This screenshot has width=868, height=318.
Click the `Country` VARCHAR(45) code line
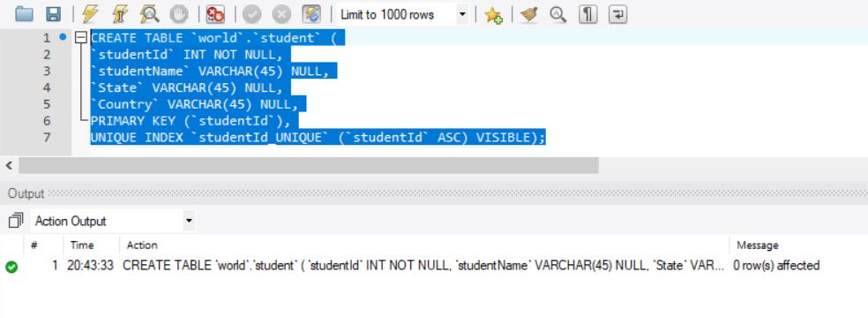point(198,104)
